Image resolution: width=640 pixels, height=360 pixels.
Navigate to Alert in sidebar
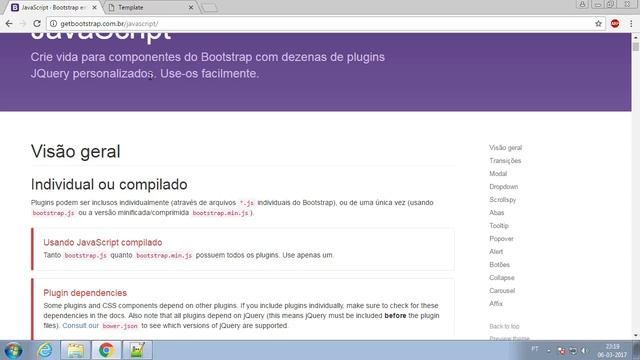pyautogui.click(x=496, y=252)
